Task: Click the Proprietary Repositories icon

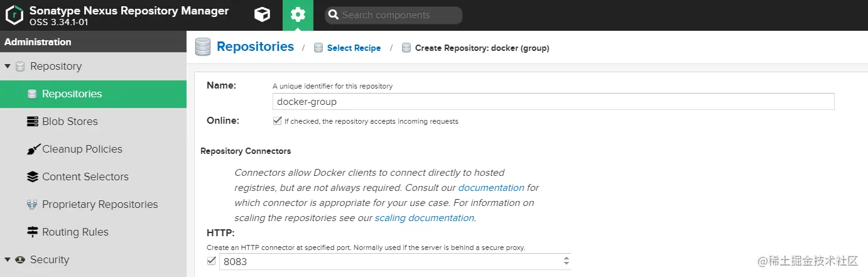Action: pos(33,205)
